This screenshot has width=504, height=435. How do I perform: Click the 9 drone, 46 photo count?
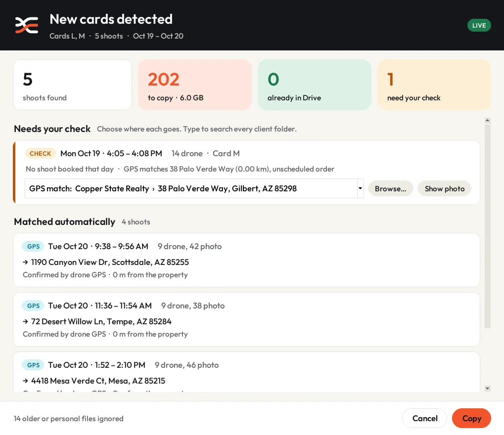[187, 365]
